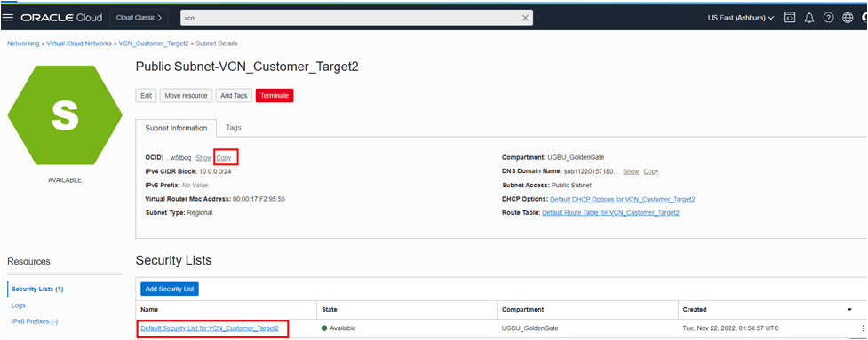
Task: Click the Oracle Cloud logo
Action: pyautogui.click(x=61, y=18)
